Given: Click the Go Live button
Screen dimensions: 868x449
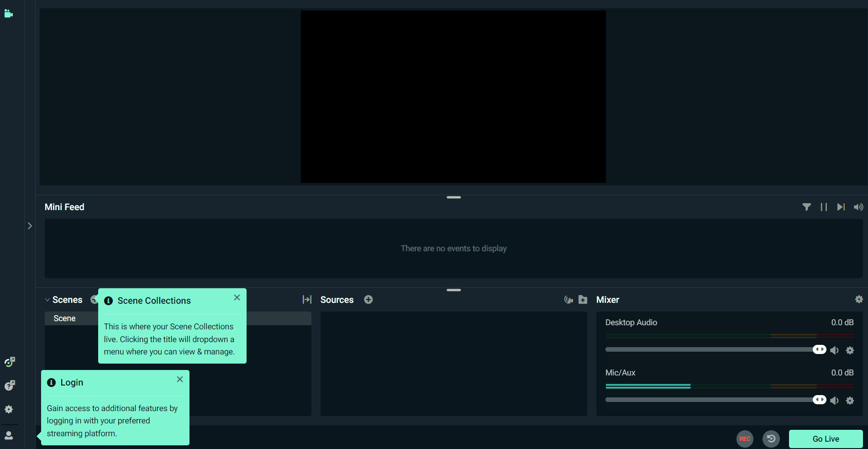Looking at the screenshot, I should click(x=826, y=439).
